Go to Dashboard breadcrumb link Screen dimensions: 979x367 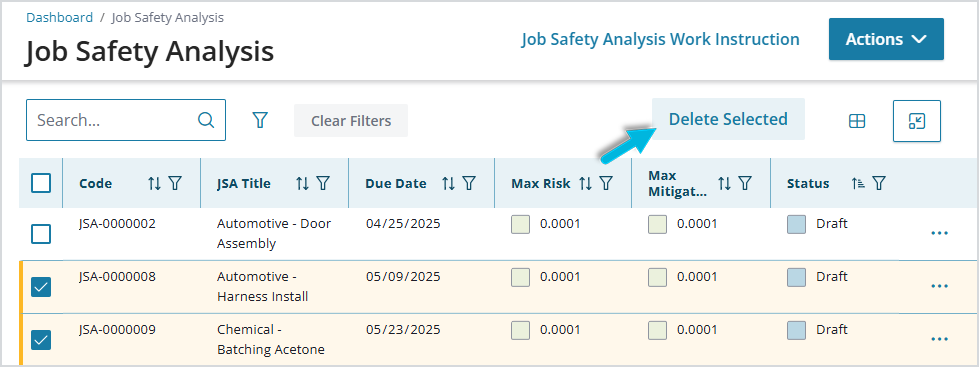tap(59, 17)
